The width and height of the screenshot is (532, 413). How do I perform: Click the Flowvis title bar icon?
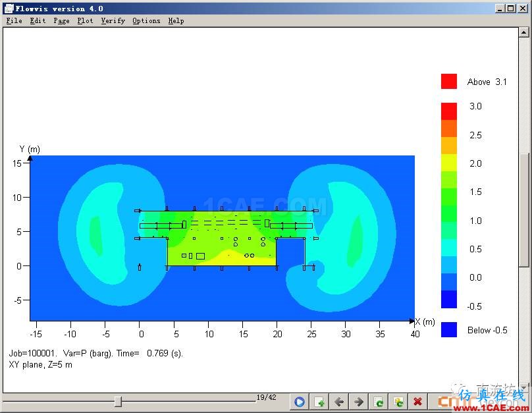9,9
